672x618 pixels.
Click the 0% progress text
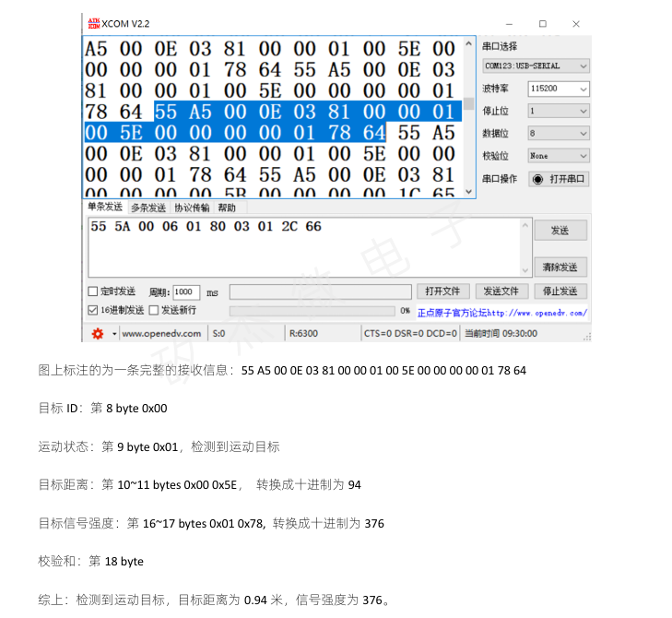pyautogui.click(x=406, y=311)
